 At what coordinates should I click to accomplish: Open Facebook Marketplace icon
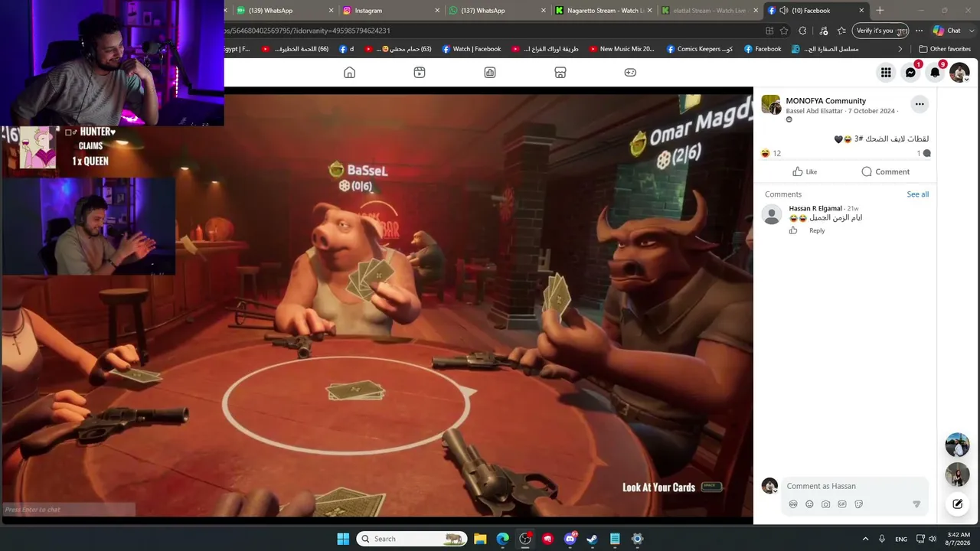click(x=560, y=72)
